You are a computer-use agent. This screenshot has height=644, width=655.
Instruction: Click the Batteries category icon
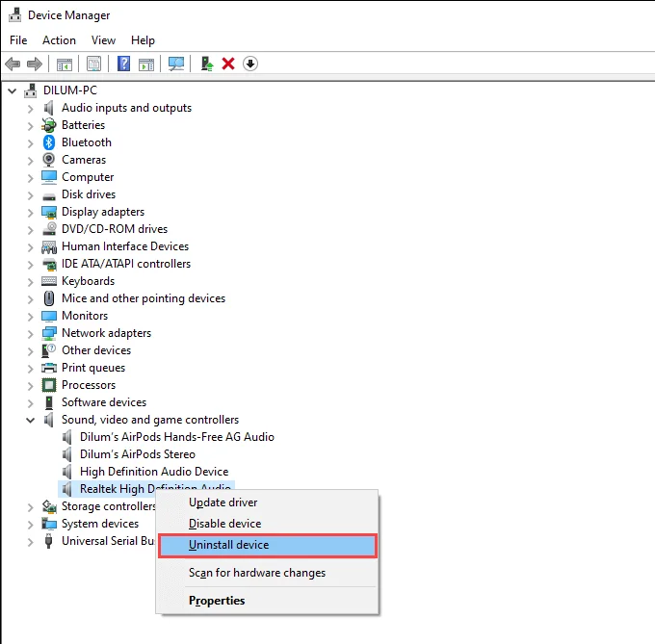pyautogui.click(x=49, y=125)
